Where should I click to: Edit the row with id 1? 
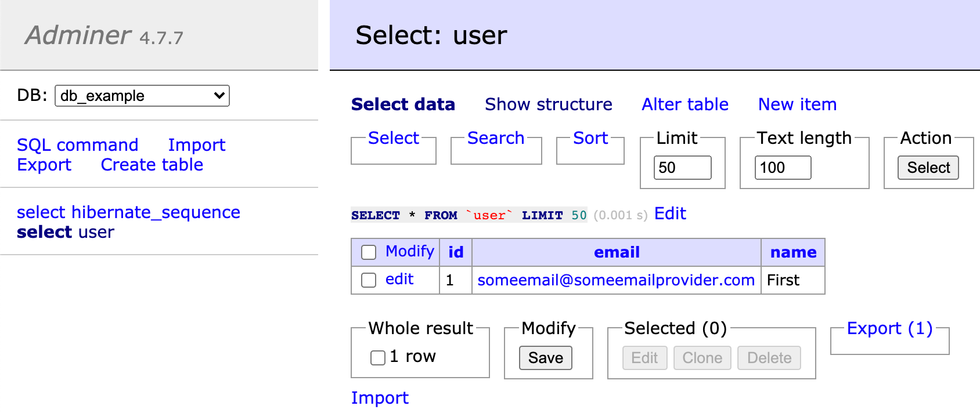click(x=399, y=280)
